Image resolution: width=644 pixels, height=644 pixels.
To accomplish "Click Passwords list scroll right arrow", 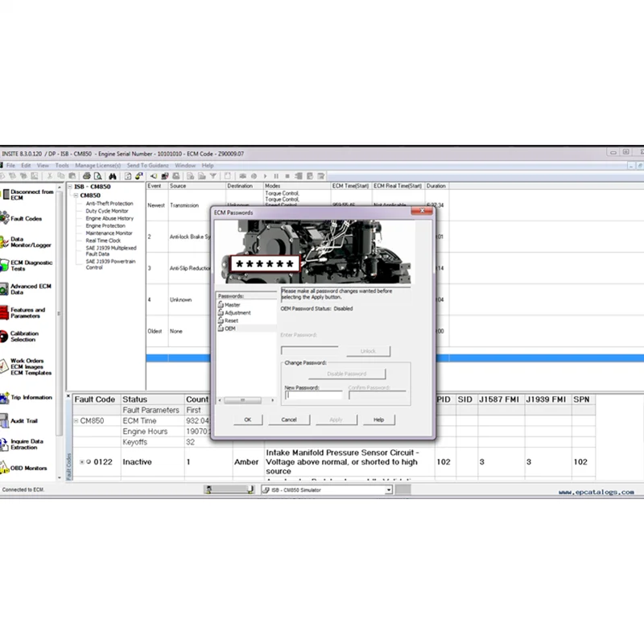I will pos(272,400).
